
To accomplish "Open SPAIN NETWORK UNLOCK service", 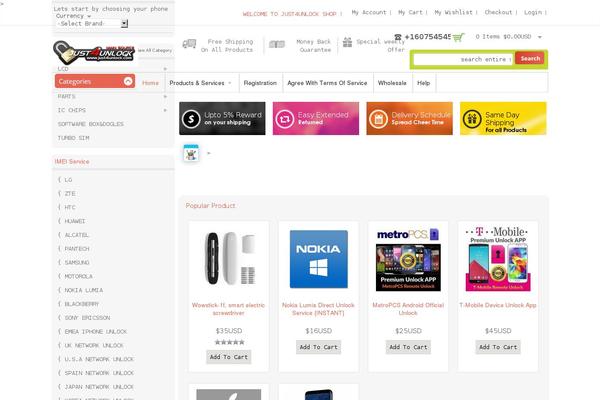I will tap(99, 373).
